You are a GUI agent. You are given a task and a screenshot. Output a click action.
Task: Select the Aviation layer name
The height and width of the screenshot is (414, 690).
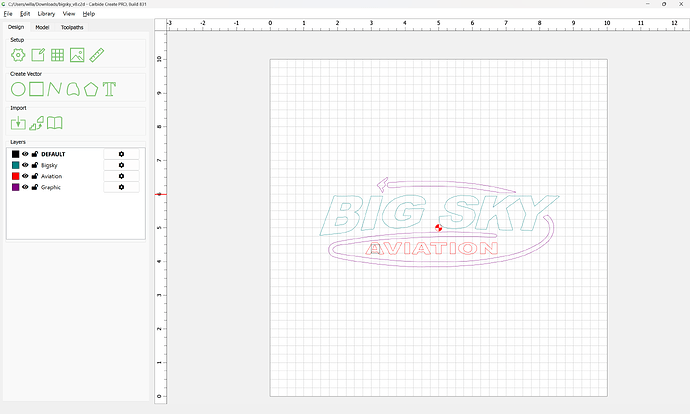(x=51, y=176)
